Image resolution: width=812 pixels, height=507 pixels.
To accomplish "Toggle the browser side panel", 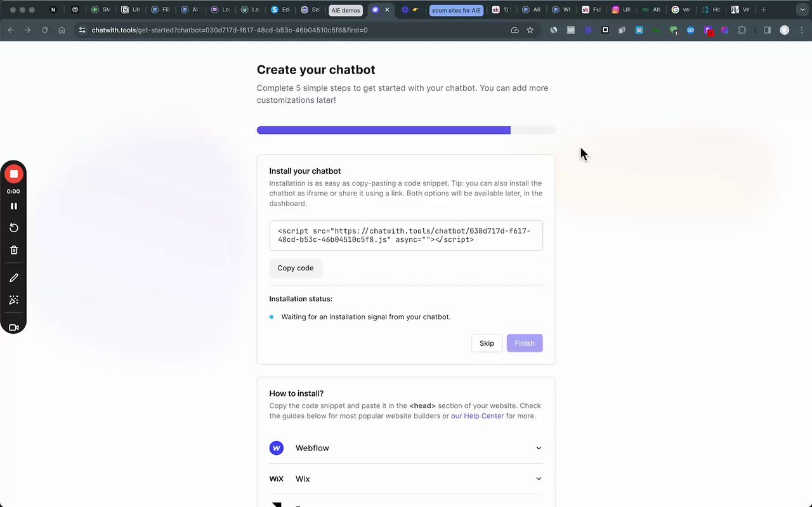I will pos(767,30).
